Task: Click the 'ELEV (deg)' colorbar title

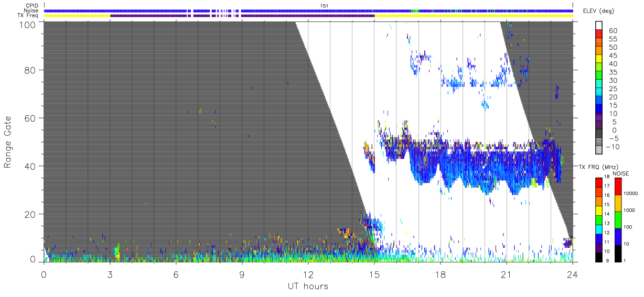Action: click(x=598, y=11)
